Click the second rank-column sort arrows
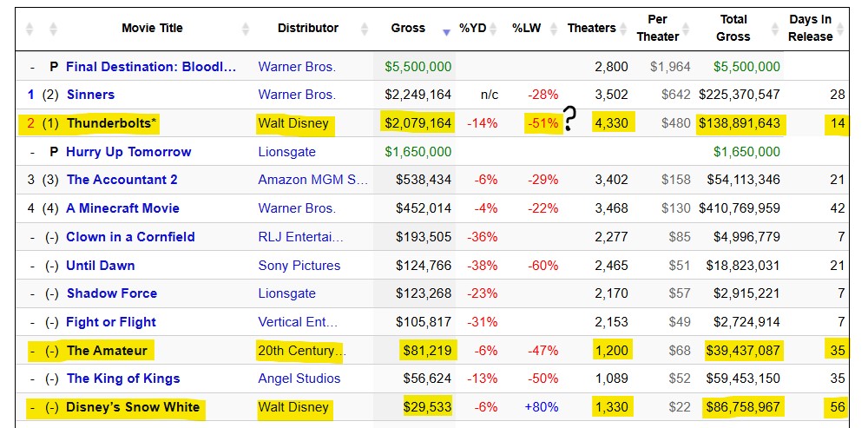 pyautogui.click(x=53, y=29)
